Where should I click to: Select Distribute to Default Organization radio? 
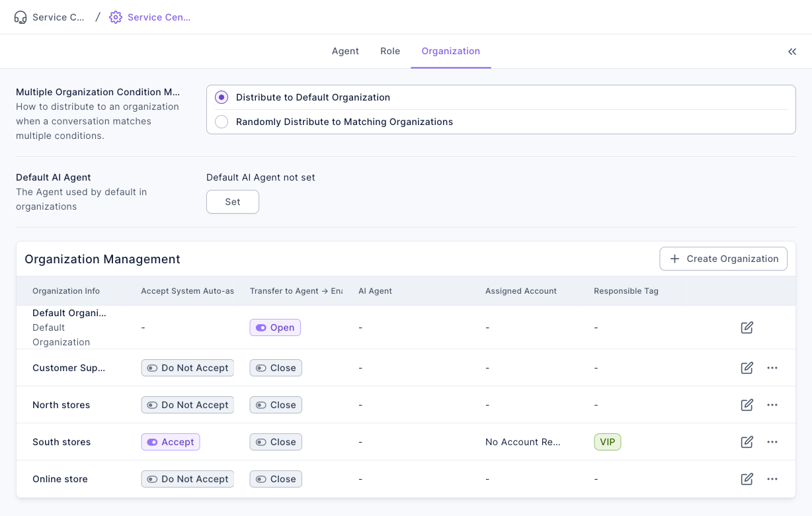222,97
